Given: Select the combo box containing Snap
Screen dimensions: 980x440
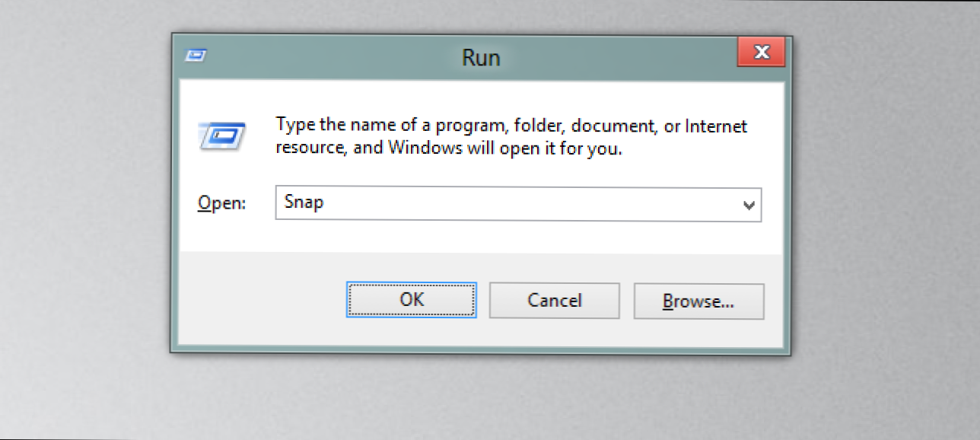Looking at the screenshot, I should (518, 205).
